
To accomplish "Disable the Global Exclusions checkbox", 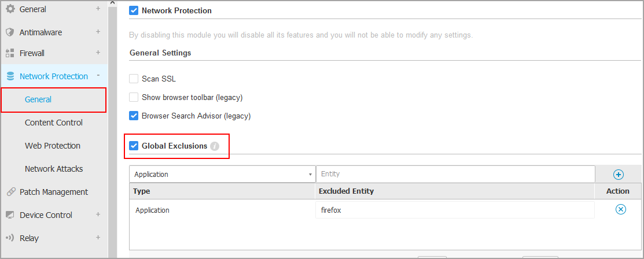I will [x=134, y=146].
